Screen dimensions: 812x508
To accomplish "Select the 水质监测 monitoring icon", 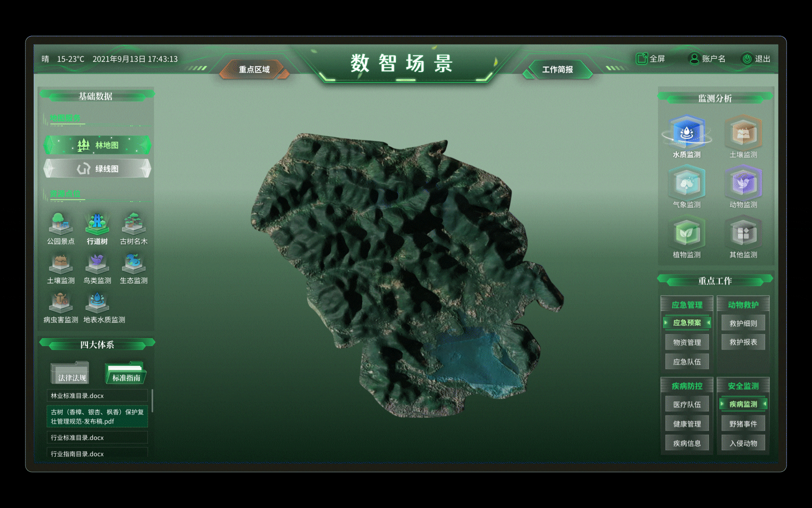I will pyautogui.click(x=686, y=133).
